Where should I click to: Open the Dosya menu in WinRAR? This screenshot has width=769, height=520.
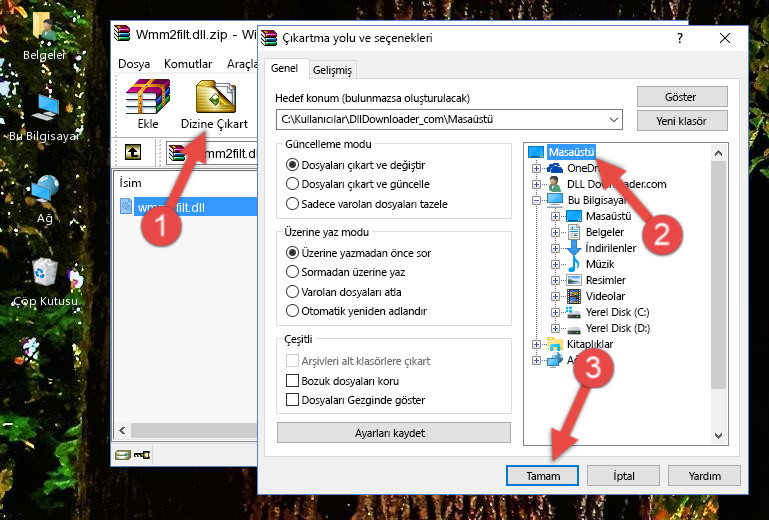[x=134, y=64]
